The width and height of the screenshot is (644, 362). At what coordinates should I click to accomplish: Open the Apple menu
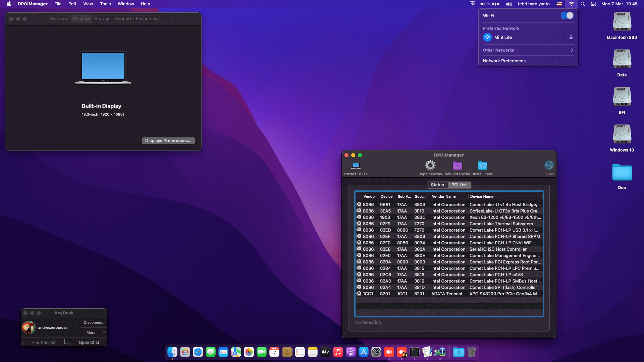pyautogui.click(x=9, y=4)
